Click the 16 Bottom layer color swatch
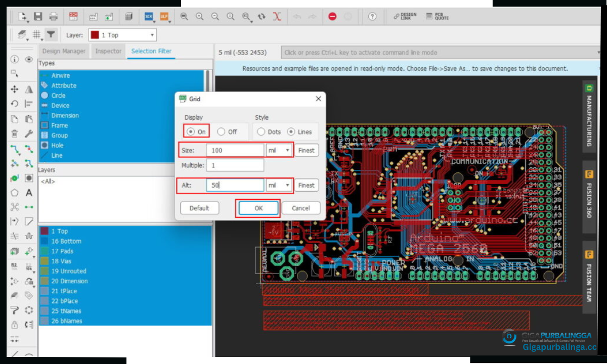The width and height of the screenshot is (607, 364). (44, 241)
